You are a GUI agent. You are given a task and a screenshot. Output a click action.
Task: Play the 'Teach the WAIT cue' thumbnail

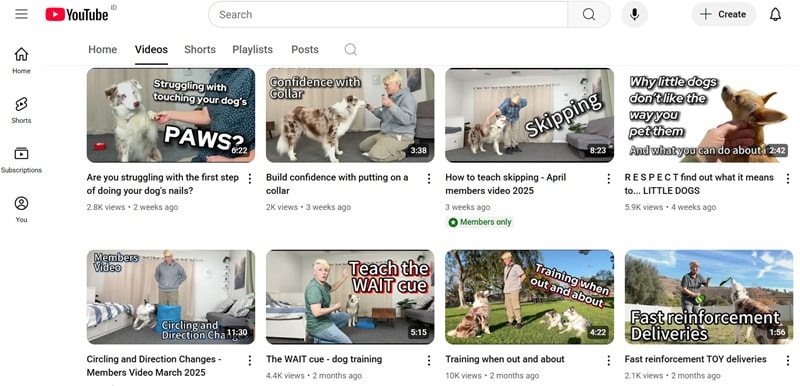point(350,297)
